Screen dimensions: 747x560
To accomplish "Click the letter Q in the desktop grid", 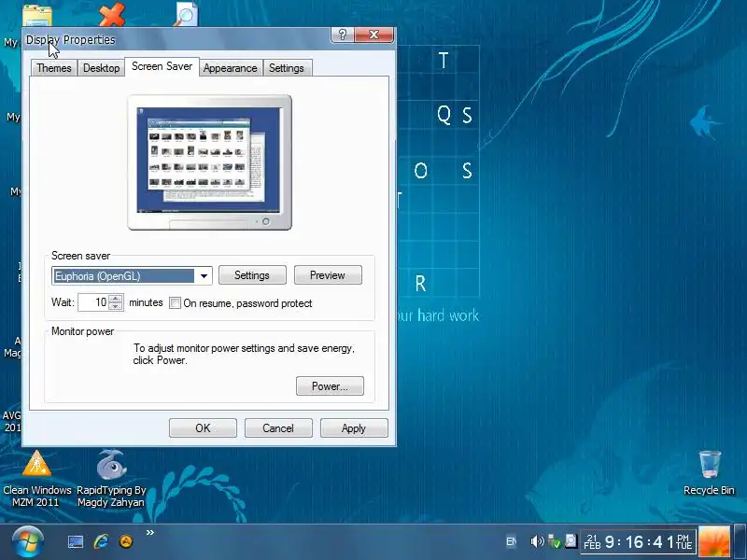I will point(444,115).
